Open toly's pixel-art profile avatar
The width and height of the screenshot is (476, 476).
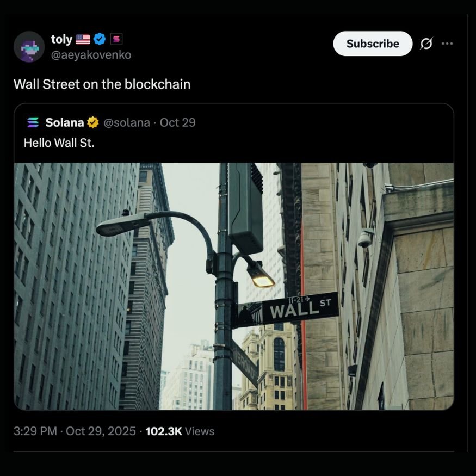pos(29,47)
